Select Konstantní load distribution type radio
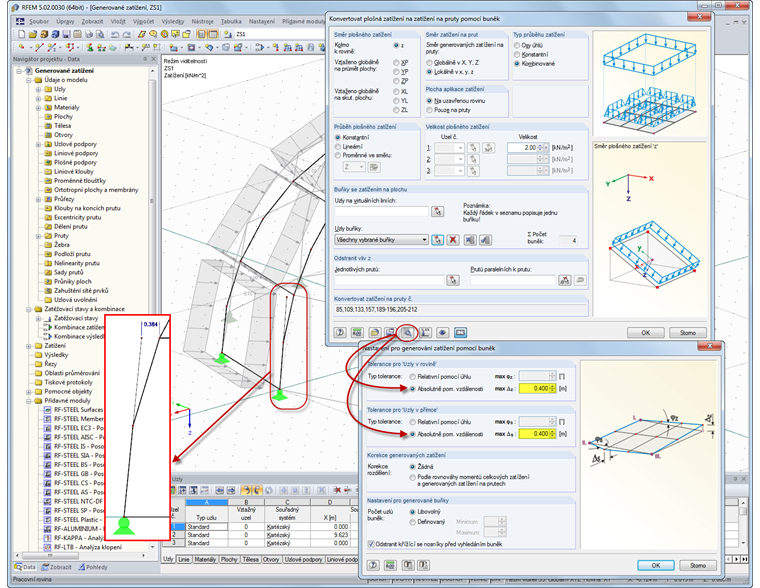 click(517, 54)
